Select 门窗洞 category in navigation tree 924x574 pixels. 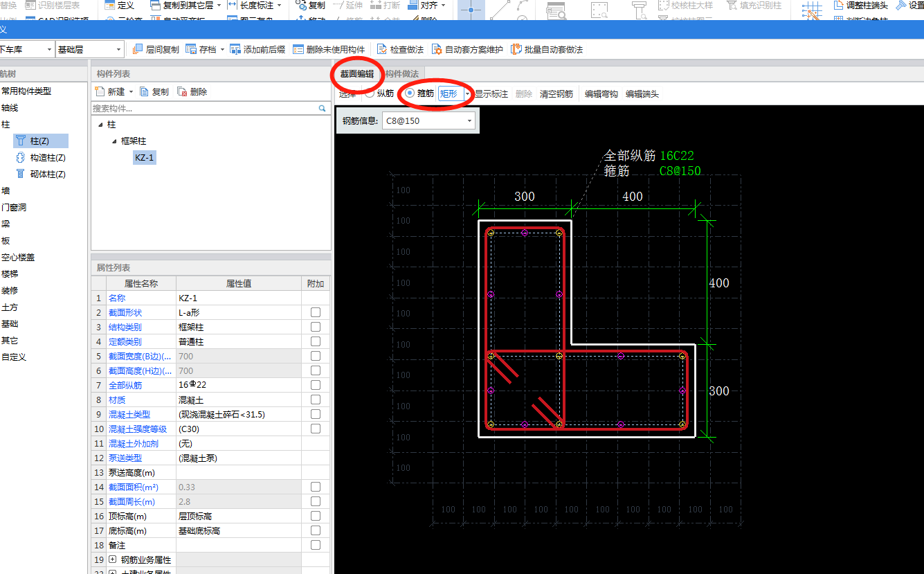coord(14,207)
